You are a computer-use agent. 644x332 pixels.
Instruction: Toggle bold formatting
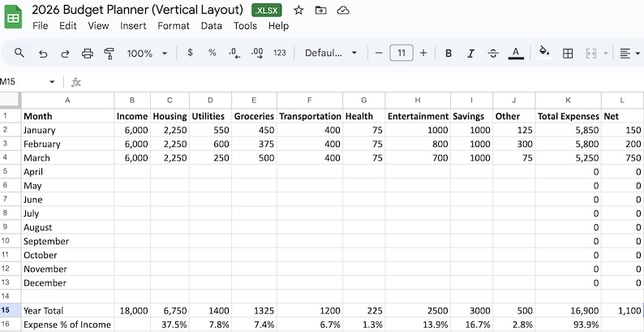tap(449, 54)
